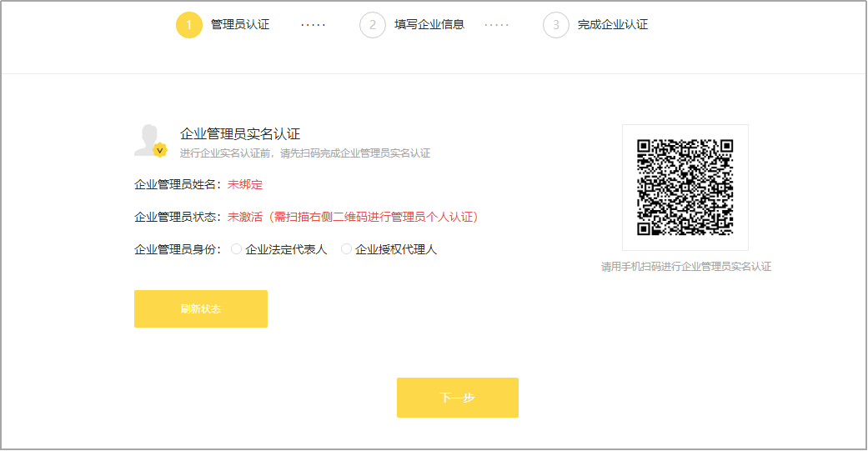This screenshot has width=868, height=451.
Task: Click the red 未激活 status message
Action: [x=353, y=217]
